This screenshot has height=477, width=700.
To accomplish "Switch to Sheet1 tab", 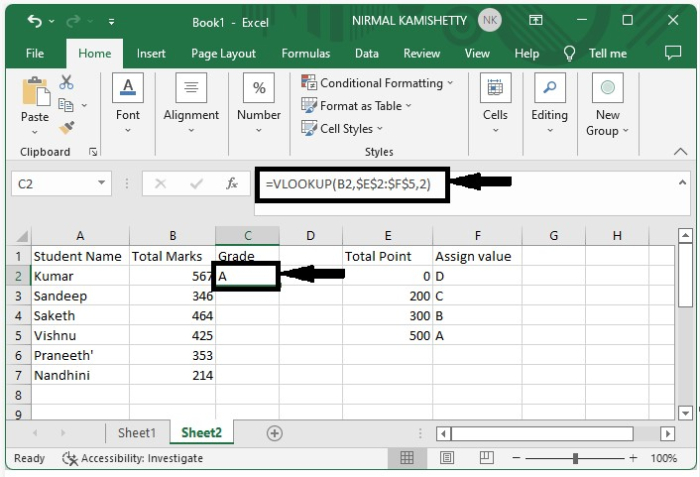I will pos(137,433).
